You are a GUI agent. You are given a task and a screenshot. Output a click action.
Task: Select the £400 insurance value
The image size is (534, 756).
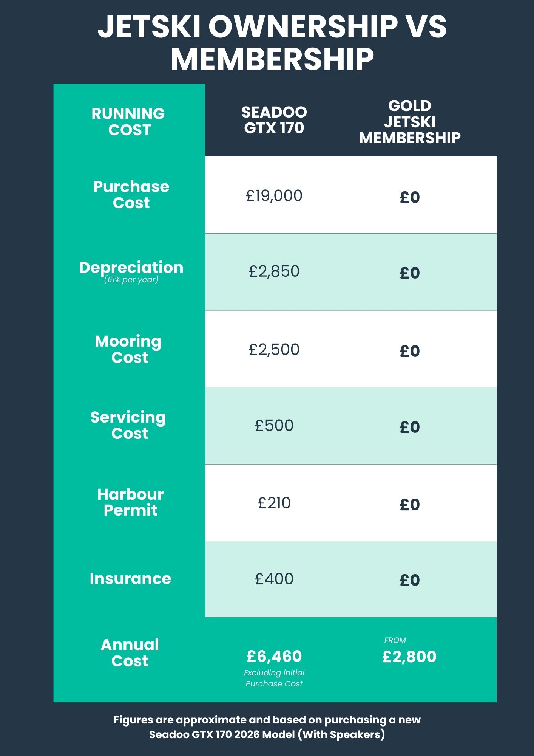click(x=274, y=579)
